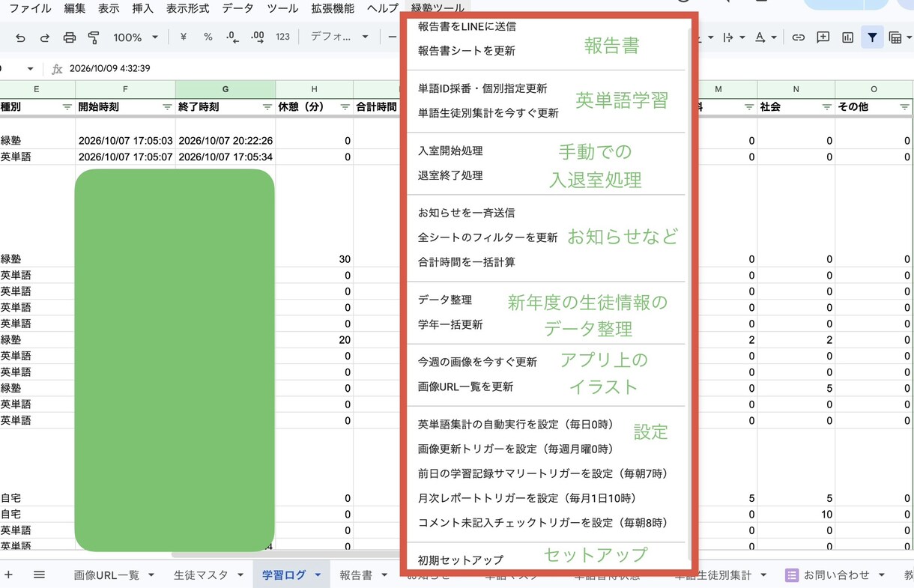Switch to the 報告書 sheet tab
The height and width of the screenshot is (588, 914).
click(x=356, y=575)
